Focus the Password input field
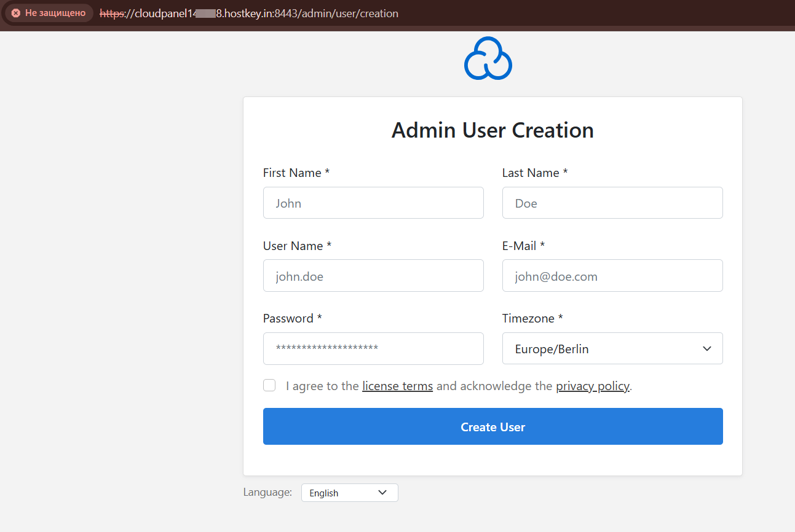 (x=373, y=349)
